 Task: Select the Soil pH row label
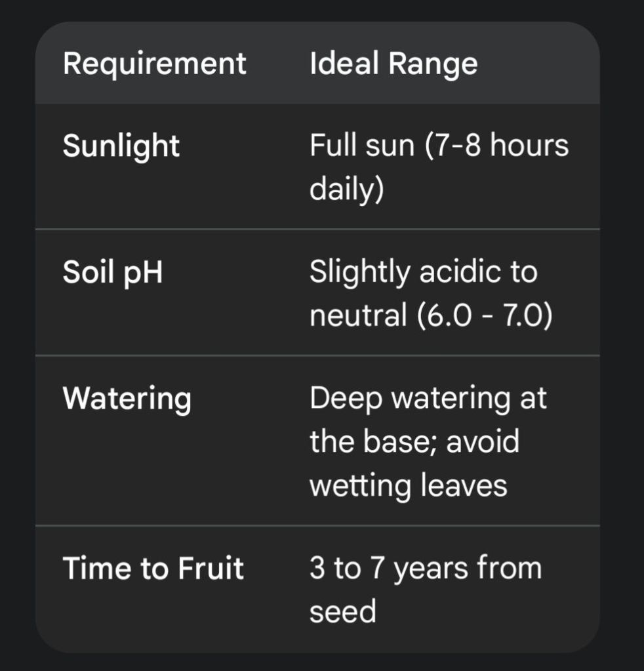point(112,271)
